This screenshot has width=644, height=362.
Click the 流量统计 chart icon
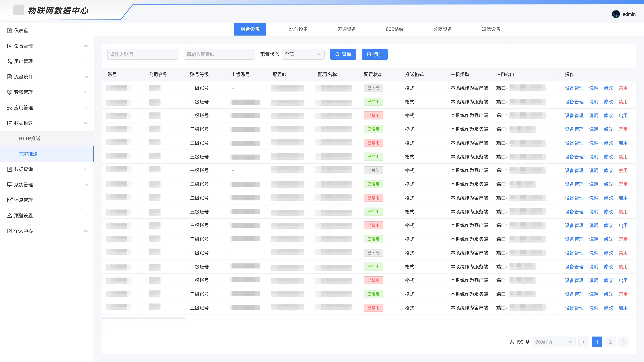[x=10, y=77]
